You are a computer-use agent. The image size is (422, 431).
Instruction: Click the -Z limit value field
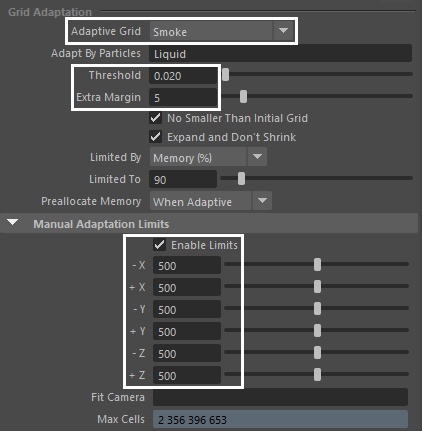tap(187, 353)
